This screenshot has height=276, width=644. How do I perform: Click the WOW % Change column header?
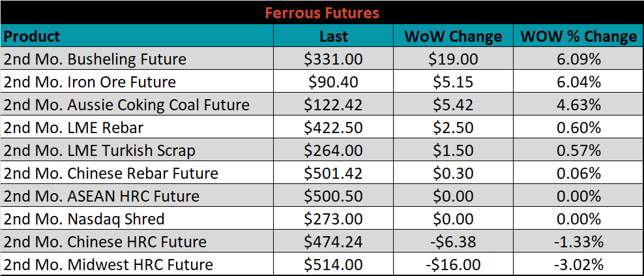[578, 36]
